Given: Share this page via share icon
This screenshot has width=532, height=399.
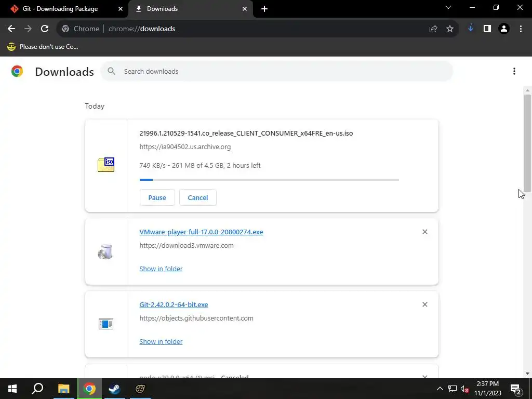Looking at the screenshot, I should pos(433,29).
